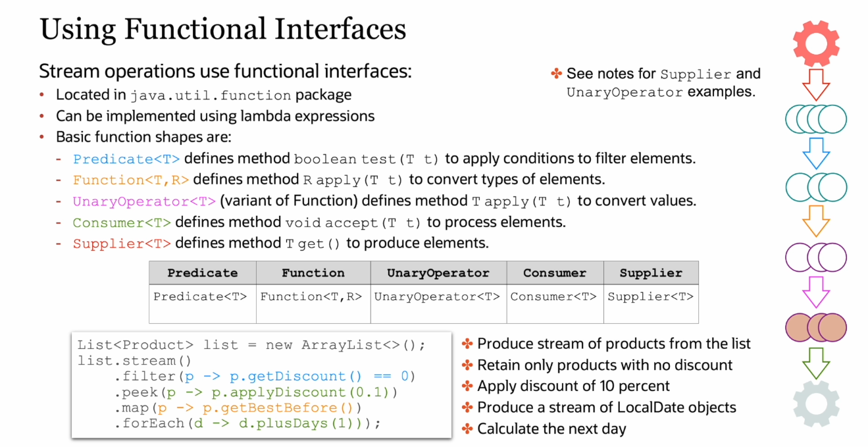Click the 'List<Product> list = new ArrayList<>();' code line

tap(251, 345)
